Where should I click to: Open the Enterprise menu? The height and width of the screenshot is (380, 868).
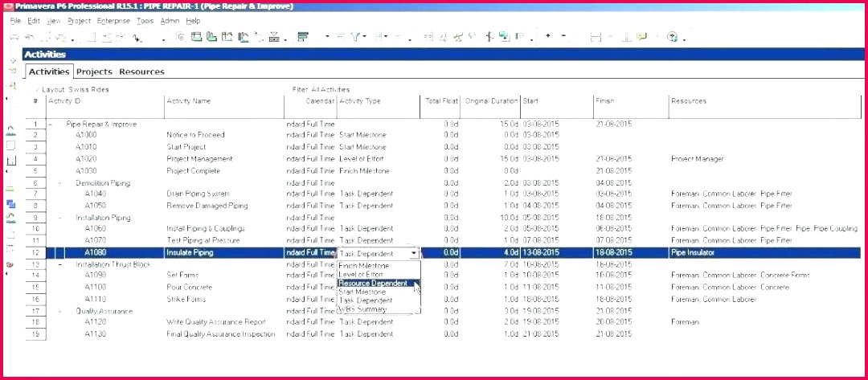[113, 21]
